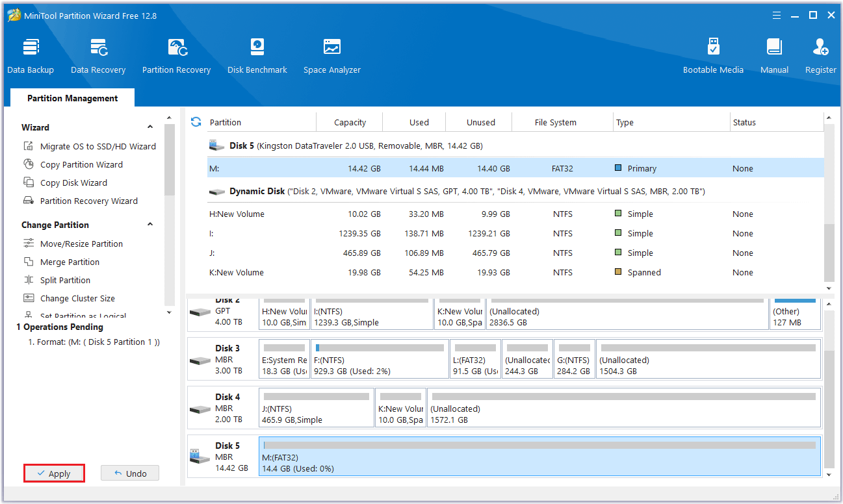Start Partition Recovery Wizard
Viewport: 843px width, 504px height.
point(88,201)
